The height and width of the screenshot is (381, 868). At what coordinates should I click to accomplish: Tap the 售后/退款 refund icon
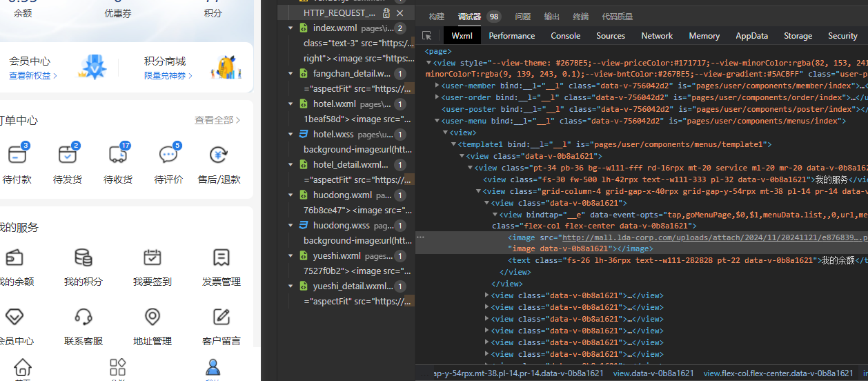coord(219,155)
